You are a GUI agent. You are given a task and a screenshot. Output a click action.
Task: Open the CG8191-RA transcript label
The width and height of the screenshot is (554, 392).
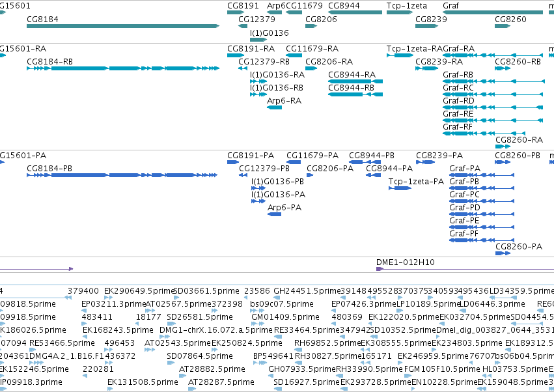click(251, 48)
